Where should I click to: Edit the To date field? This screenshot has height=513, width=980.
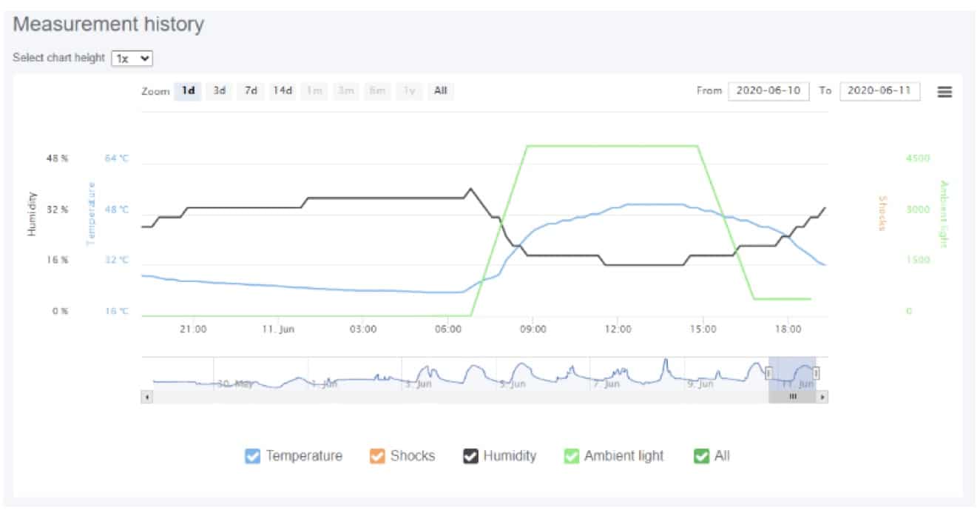pyautogui.click(x=879, y=91)
